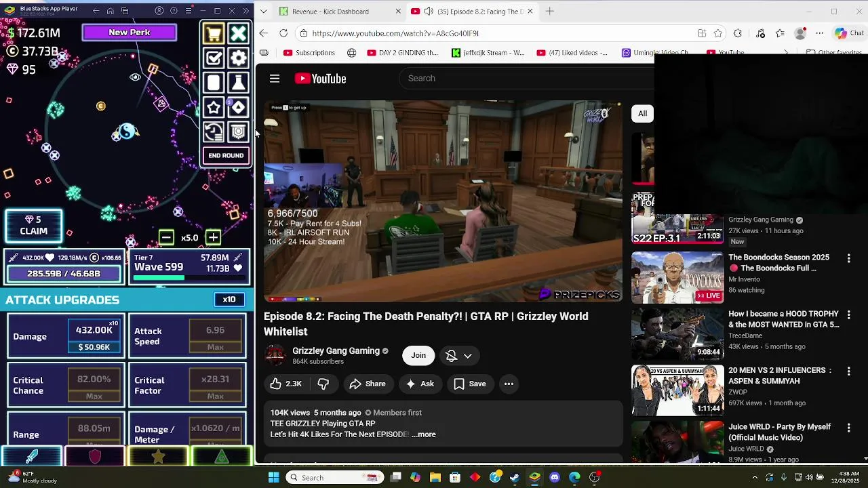Open BlueStacks help question mark icon

(174, 11)
